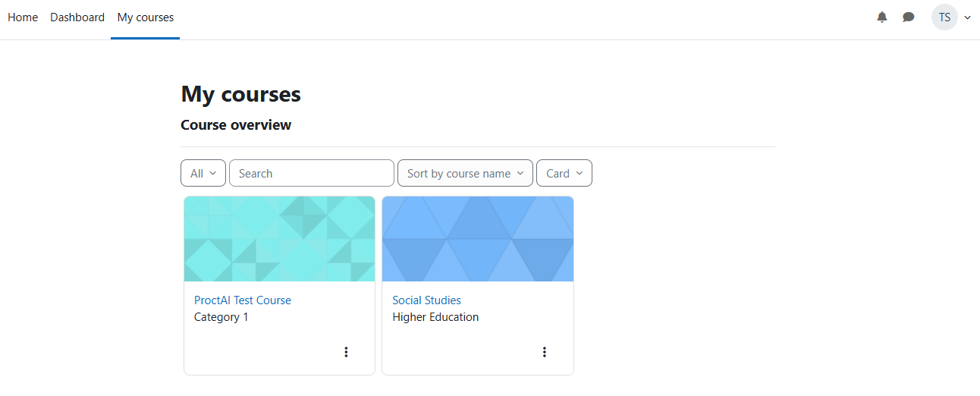This screenshot has width=980, height=396.
Task: Open the ProctAI Test Course link
Action: coord(243,300)
